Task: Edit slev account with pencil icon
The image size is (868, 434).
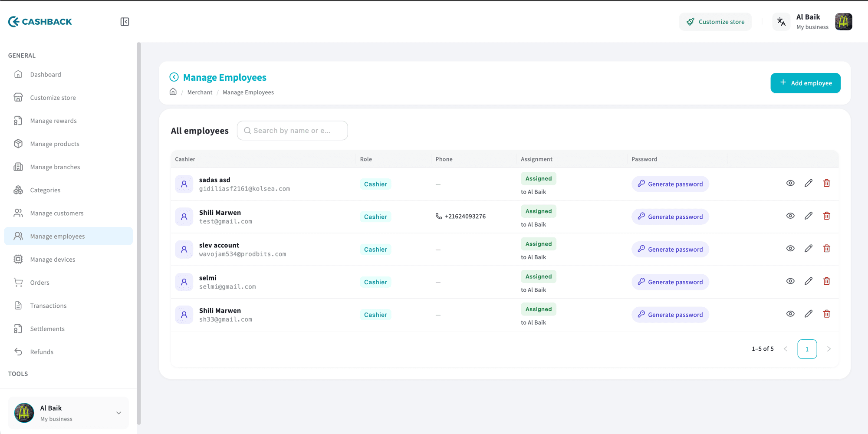Action: tap(809, 249)
